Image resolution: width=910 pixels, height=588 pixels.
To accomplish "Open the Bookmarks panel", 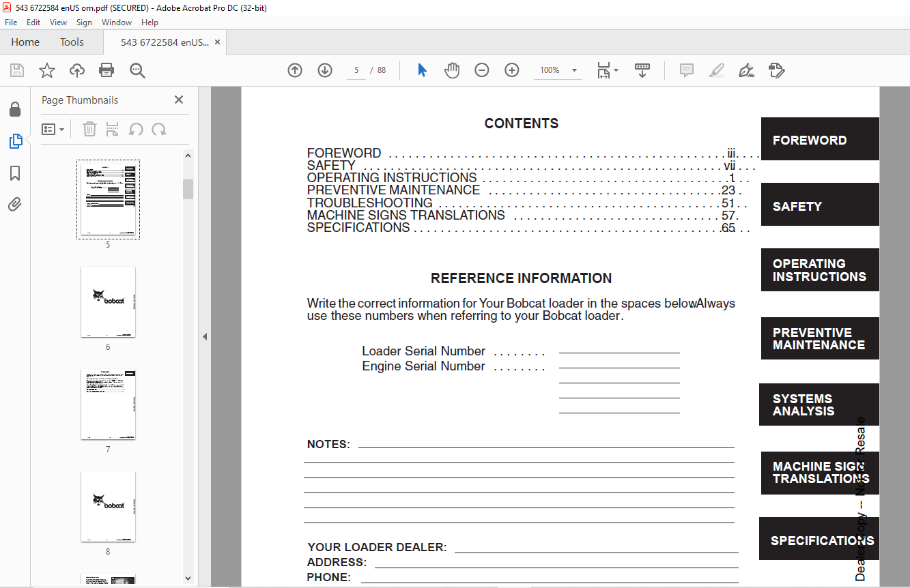I will tap(15, 173).
